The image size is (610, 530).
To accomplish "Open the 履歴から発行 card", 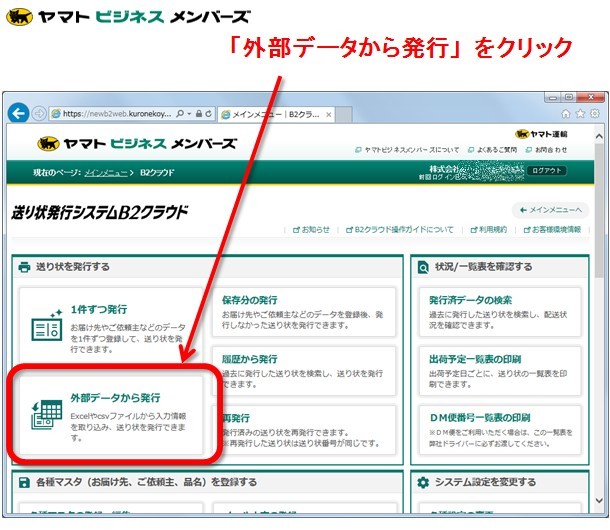I will pos(304,371).
